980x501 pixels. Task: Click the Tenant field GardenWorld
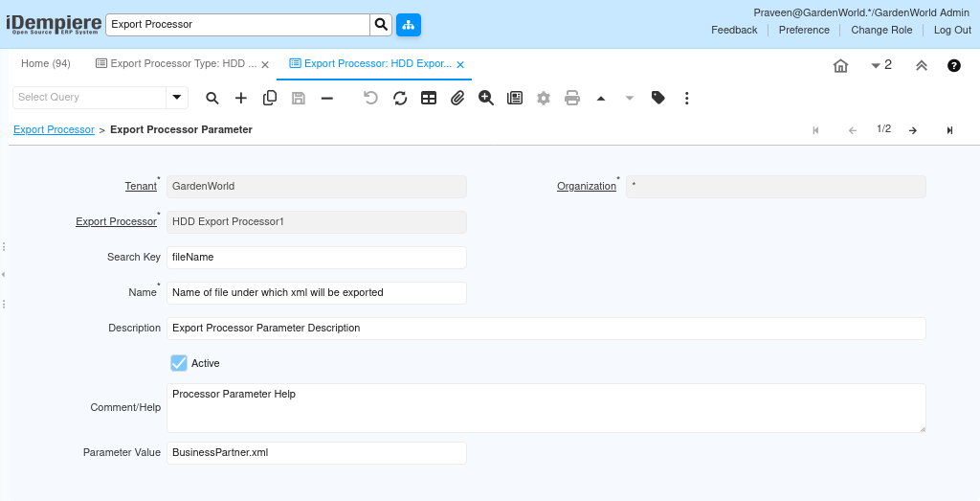pyautogui.click(x=316, y=187)
